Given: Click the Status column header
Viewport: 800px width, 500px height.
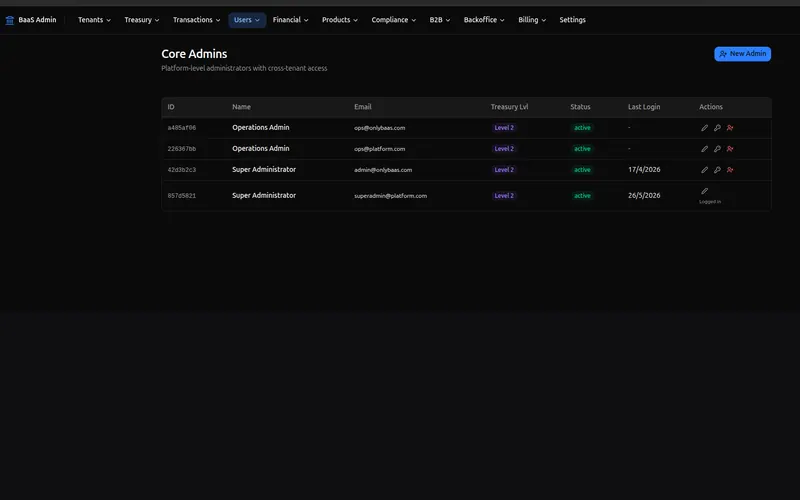Looking at the screenshot, I should point(580,107).
